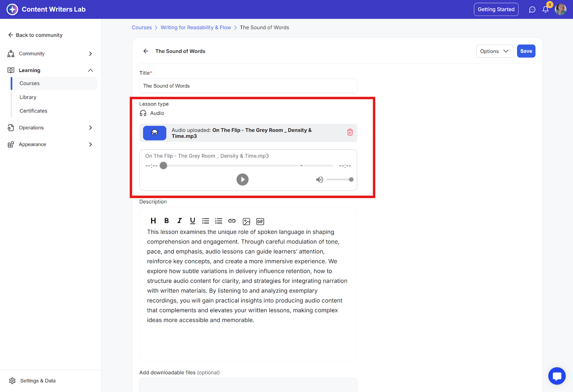Mute audio using the speaker icon
The height and width of the screenshot is (392, 573).
tap(319, 179)
